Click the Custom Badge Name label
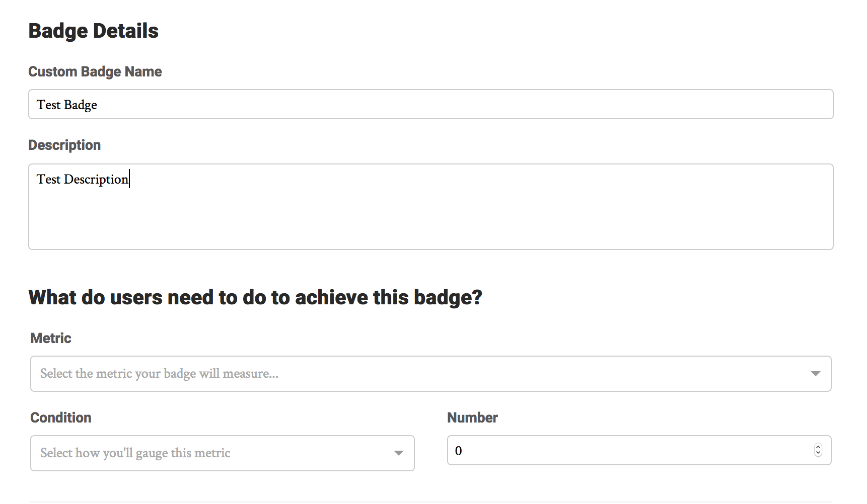Viewport: 867px width, 504px height. pyautogui.click(x=95, y=71)
